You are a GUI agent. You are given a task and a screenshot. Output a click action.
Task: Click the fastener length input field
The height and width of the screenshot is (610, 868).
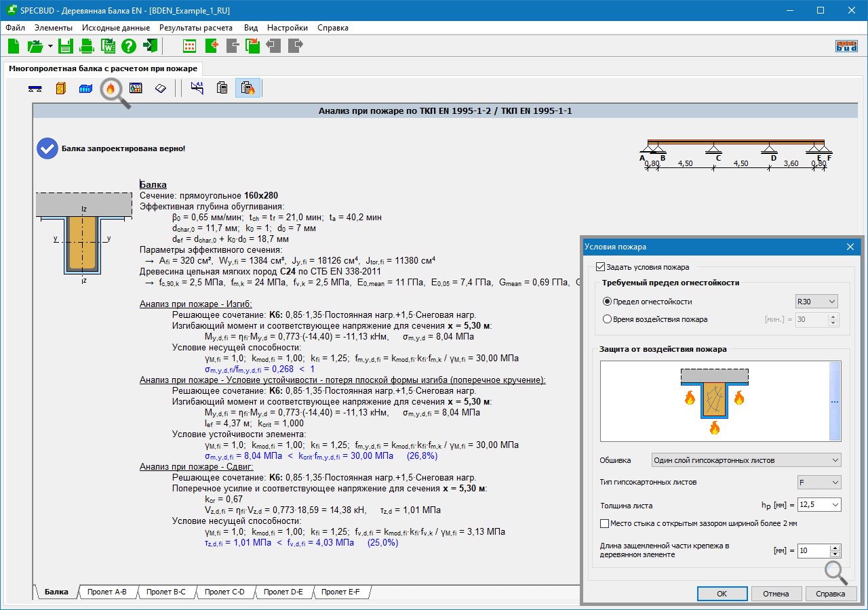[x=812, y=550]
